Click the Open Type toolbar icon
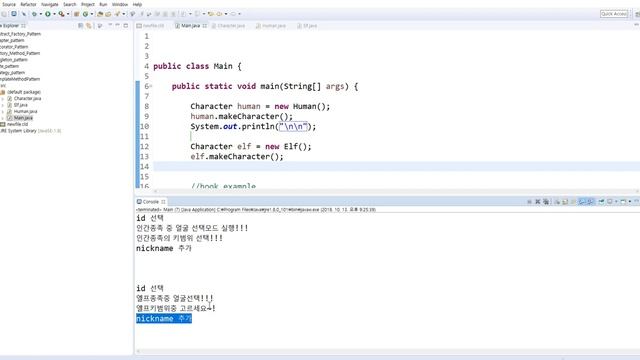The width and height of the screenshot is (640, 360). (x=100, y=14)
